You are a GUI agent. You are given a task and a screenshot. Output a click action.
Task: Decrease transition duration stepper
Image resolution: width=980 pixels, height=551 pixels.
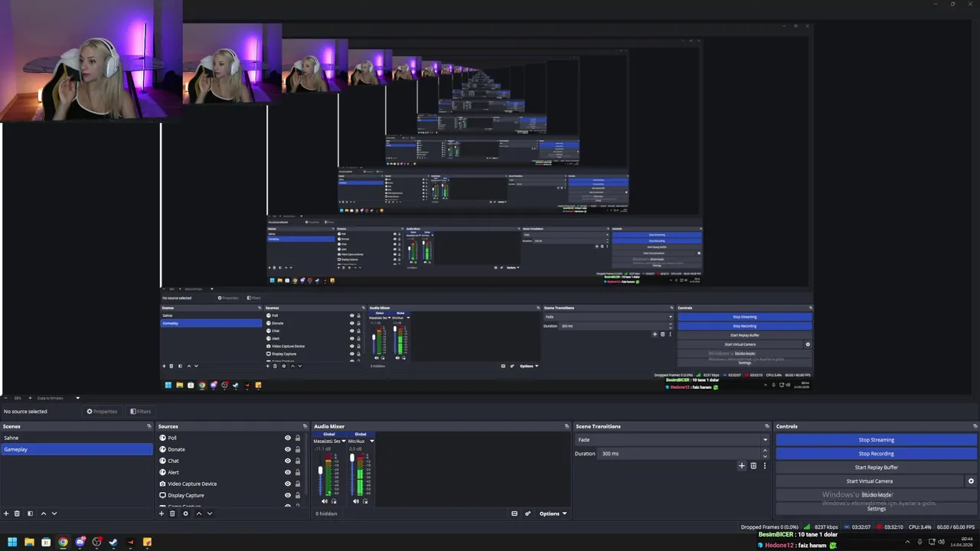pos(764,456)
